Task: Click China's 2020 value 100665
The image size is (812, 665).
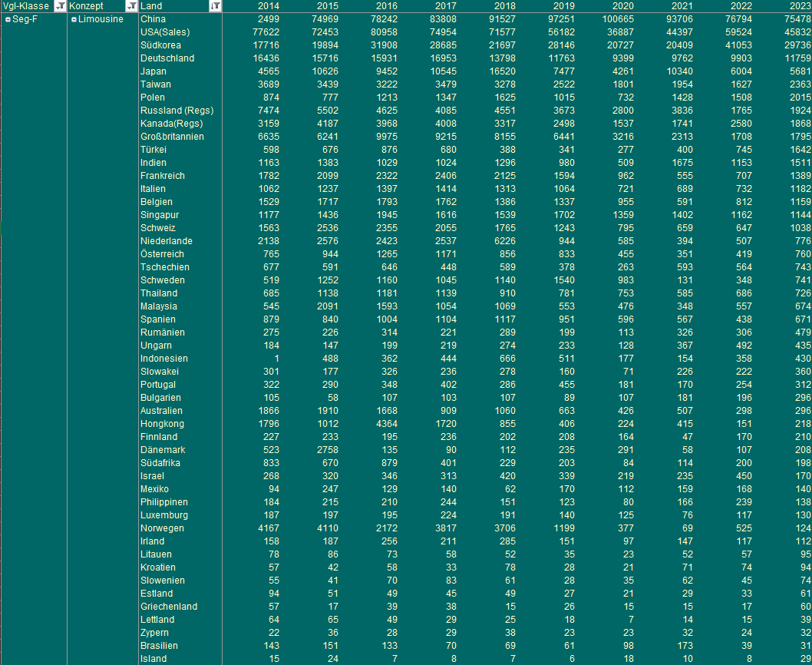Action: pos(618,19)
